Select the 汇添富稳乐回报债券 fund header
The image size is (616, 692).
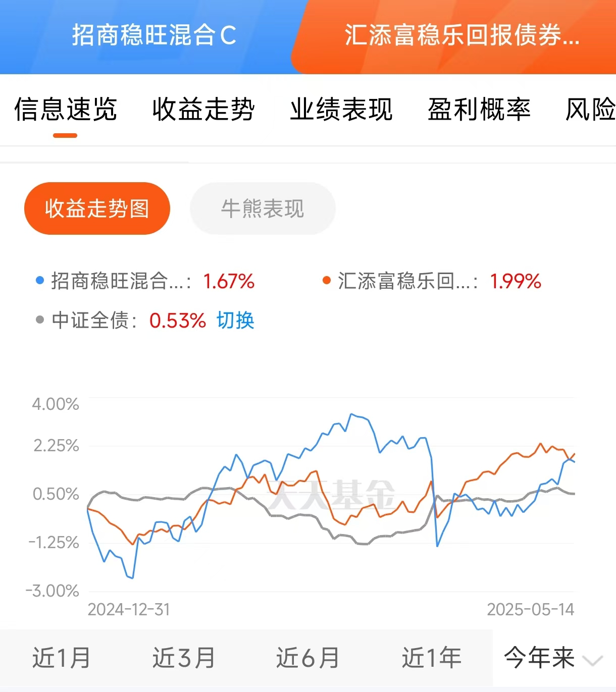tap(461, 35)
